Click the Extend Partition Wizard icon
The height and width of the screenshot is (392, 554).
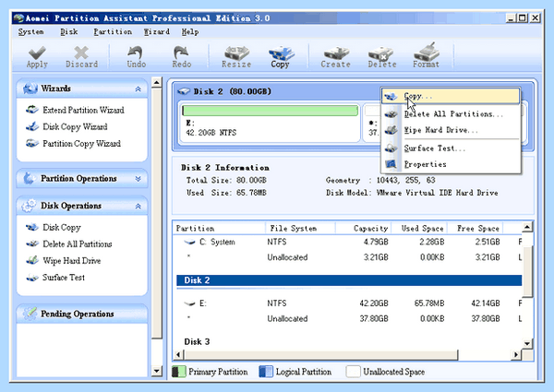(x=32, y=110)
